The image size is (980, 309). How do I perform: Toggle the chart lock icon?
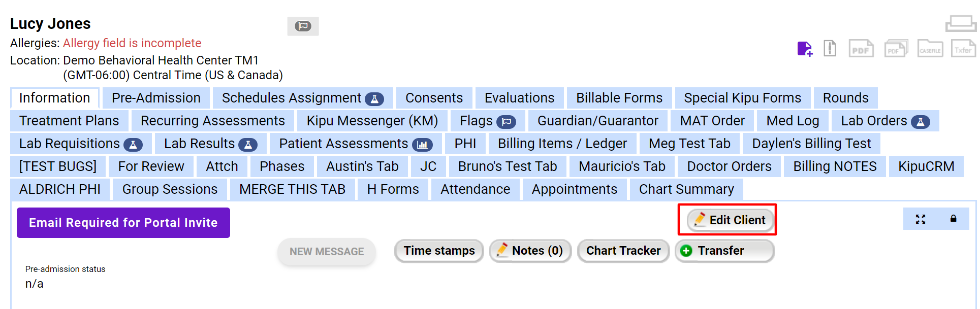pyautogui.click(x=953, y=219)
